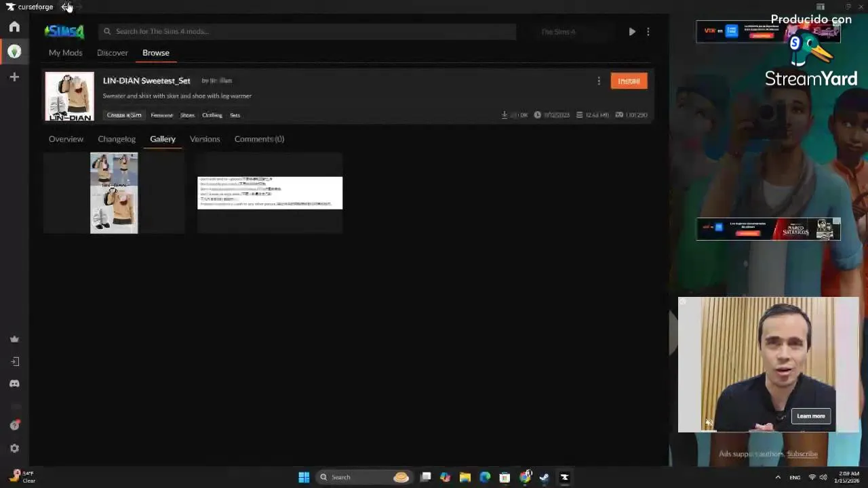Image resolution: width=868 pixels, height=488 pixels.
Task: Click the ENG language indicator
Action: pyautogui.click(x=795, y=477)
